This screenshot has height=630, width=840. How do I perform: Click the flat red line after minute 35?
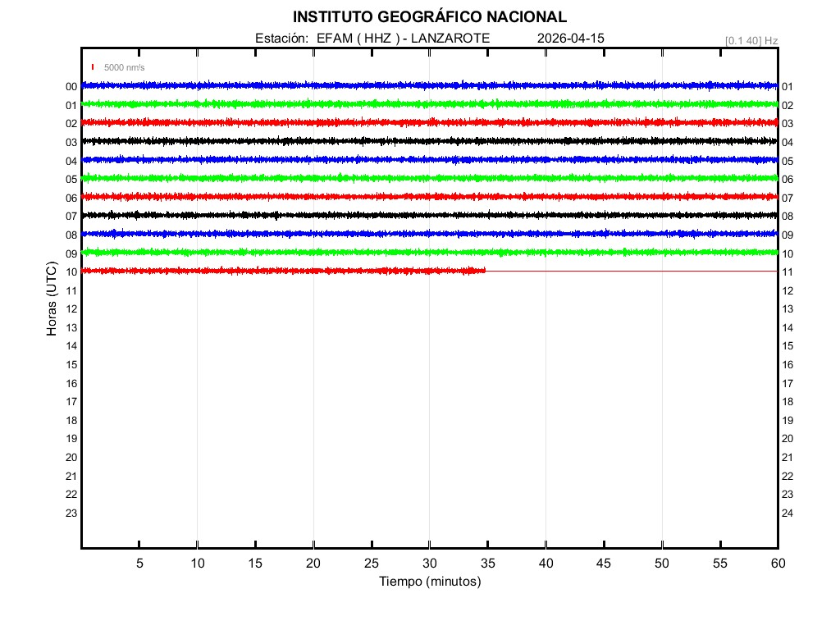(x=632, y=271)
